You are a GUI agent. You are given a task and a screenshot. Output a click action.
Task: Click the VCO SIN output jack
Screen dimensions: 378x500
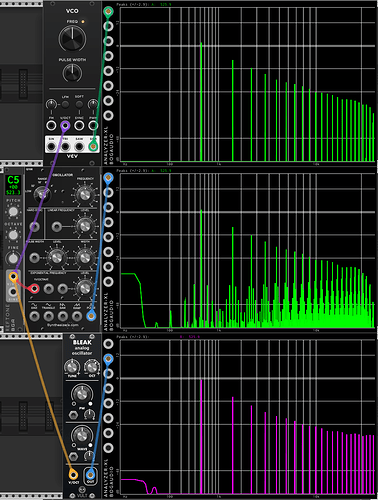[x=51, y=146]
